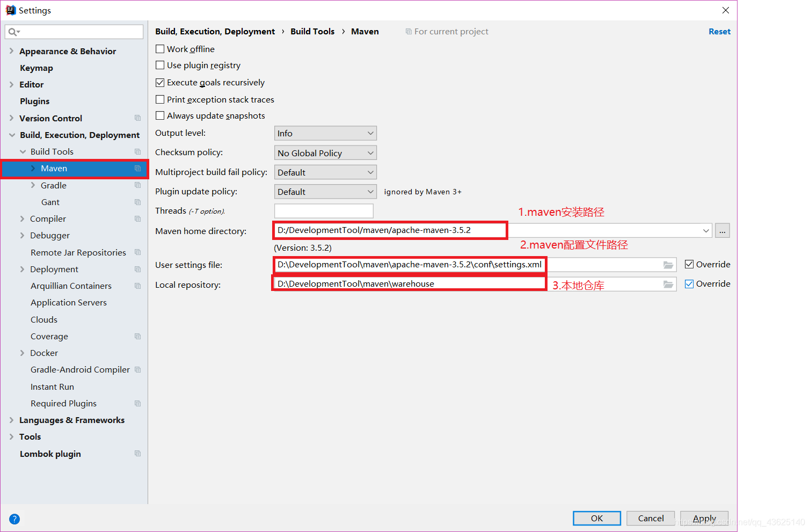The height and width of the screenshot is (532, 810).
Task: Enable the Work offline checkbox
Action: [160, 49]
